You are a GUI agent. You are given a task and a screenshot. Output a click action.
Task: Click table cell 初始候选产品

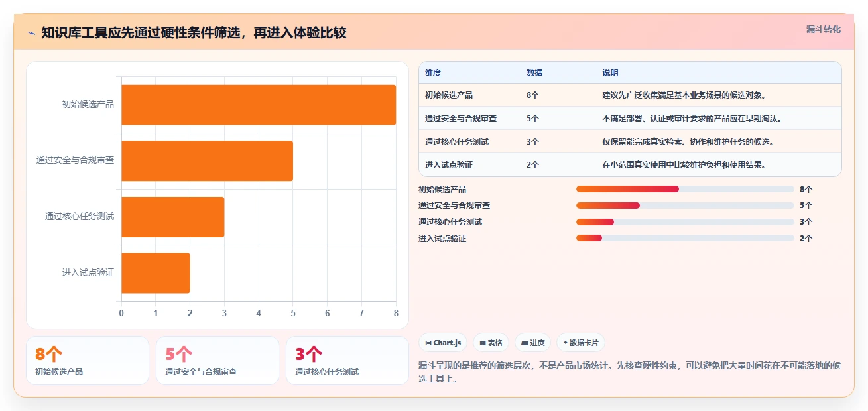[449, 95]
